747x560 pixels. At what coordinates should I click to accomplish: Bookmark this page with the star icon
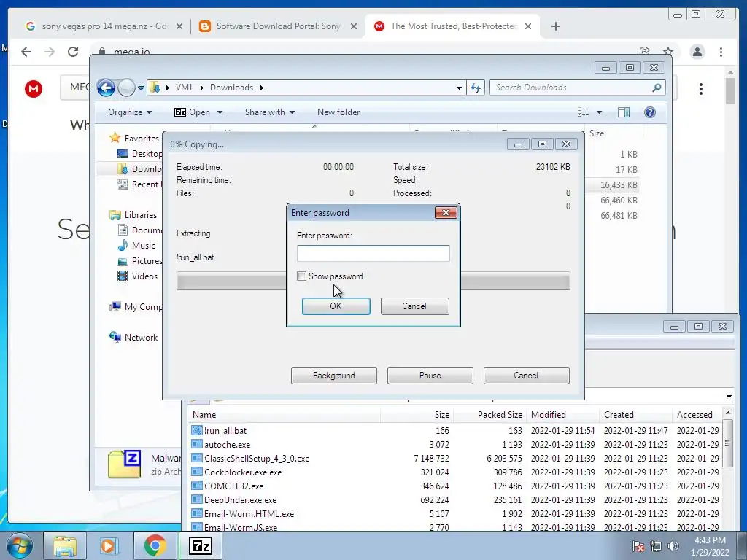[x=668, y=52]
